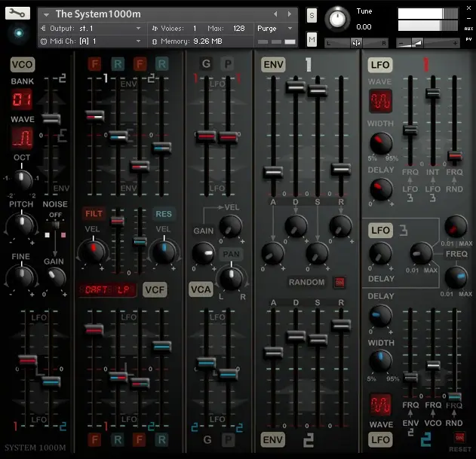Click the PAN label button
The width and height of the screenshot is (476, 459).
point(231,254)
